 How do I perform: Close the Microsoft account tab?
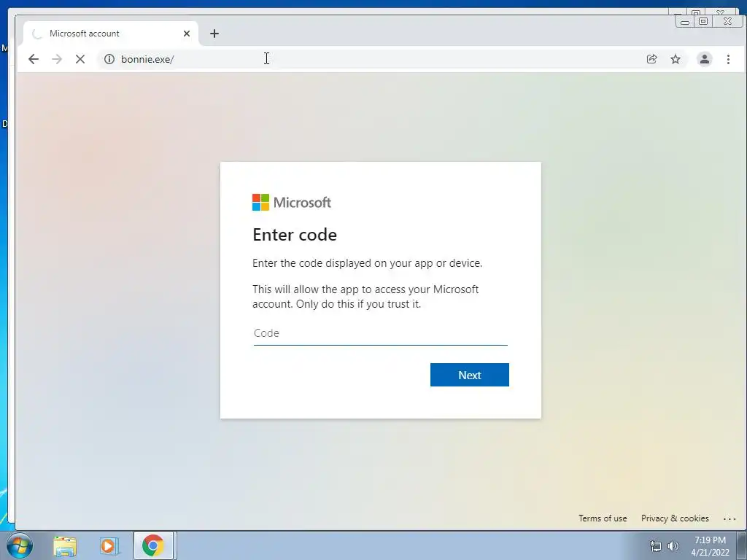point(187,34)
